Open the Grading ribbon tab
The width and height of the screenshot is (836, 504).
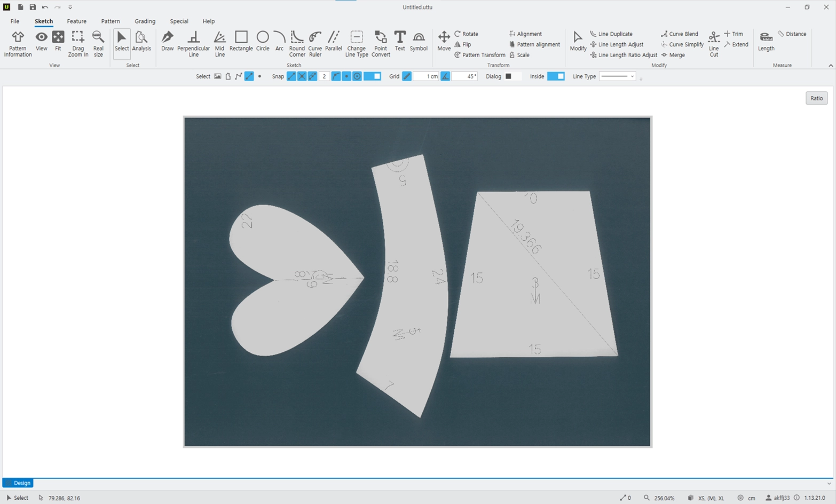click(145, 21)
